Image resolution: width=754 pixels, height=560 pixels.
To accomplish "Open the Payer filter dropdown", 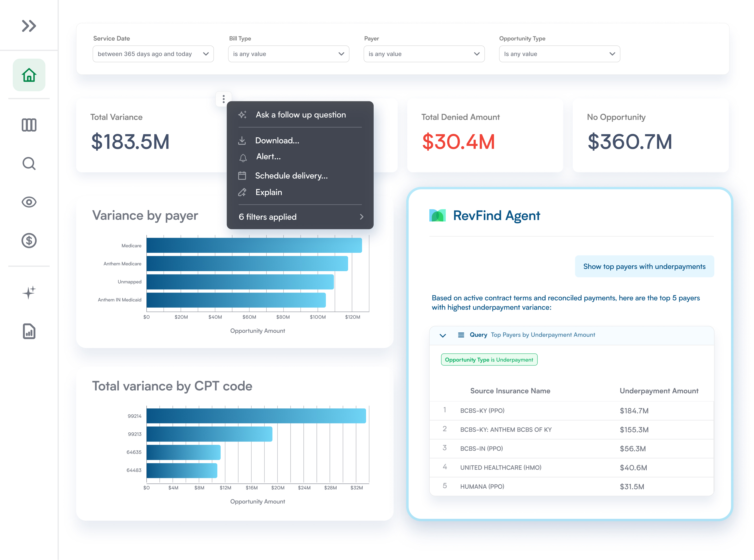I will pyautogui.click(x=424, y=54).
